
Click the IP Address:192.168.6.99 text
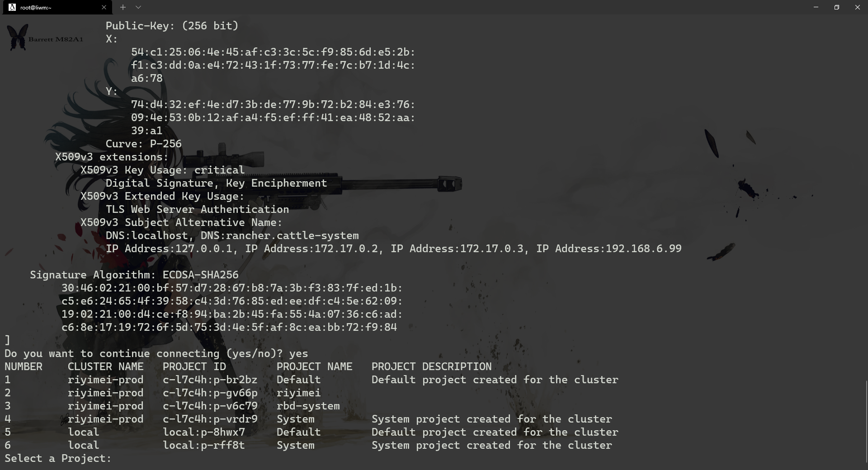[609, 249]
